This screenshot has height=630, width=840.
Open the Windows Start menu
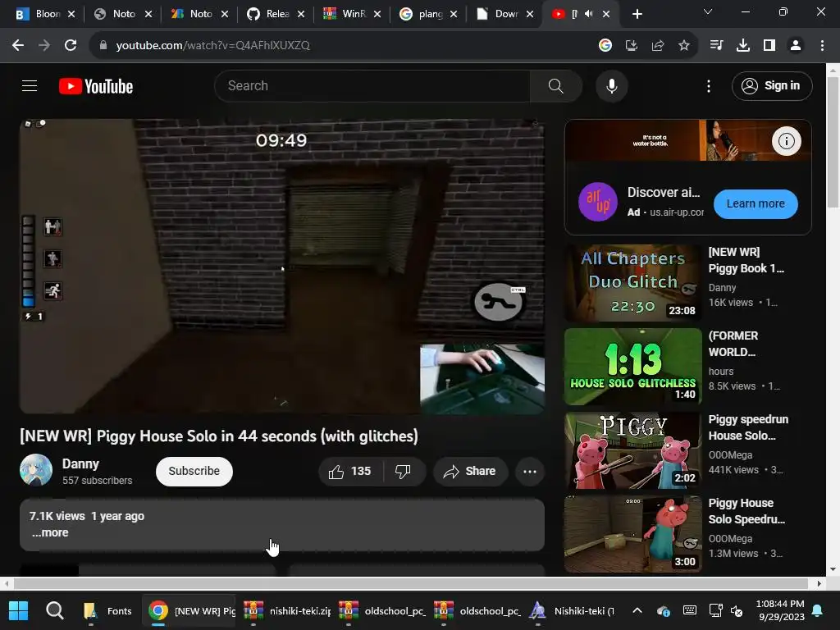click(18, 610)
